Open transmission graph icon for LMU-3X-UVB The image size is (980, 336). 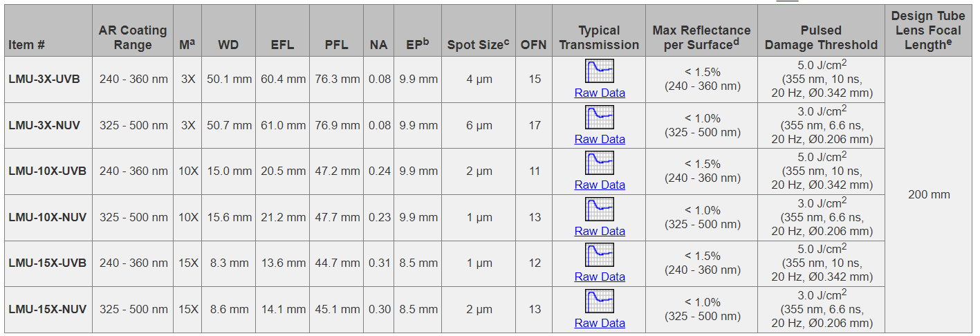[x=600, y=72]
